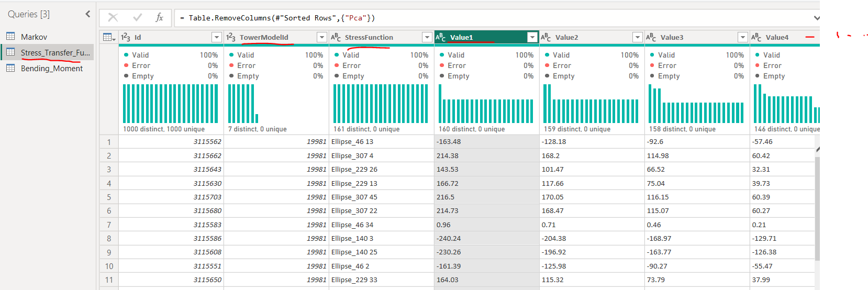Select the Id column header

tap(171, 37)
